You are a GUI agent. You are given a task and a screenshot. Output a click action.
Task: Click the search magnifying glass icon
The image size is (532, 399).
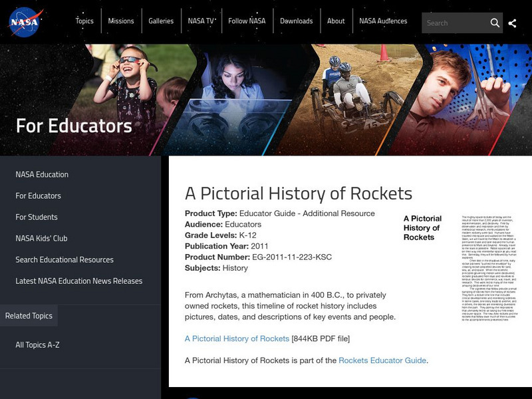point(495,23)
